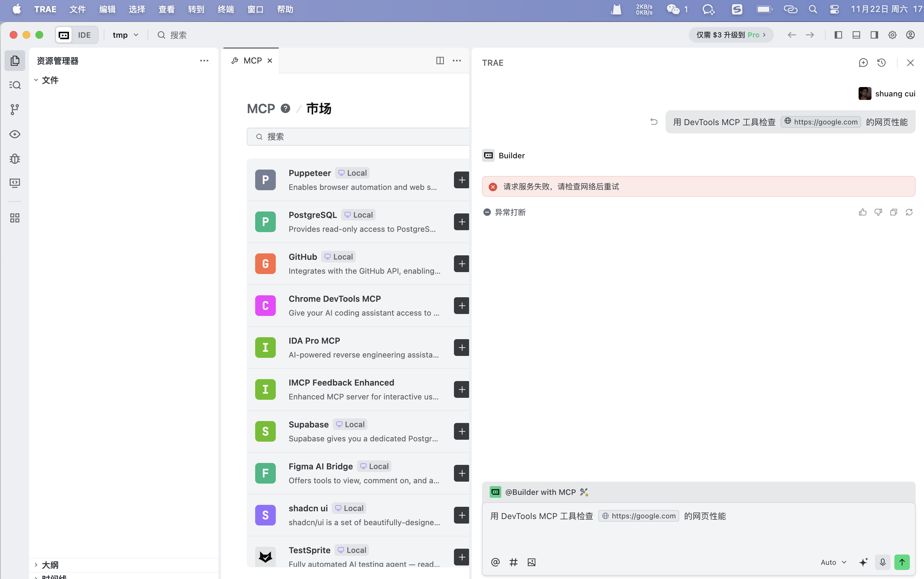Toggle the right sidebar layout button
This screenshot has width=924, height=579.
[874, 35]
